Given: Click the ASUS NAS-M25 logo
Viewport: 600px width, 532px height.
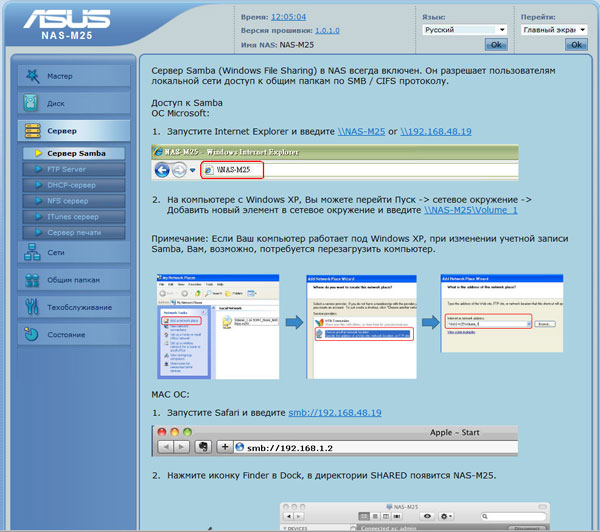Looking at the screenshot, I should coord(67,24).
